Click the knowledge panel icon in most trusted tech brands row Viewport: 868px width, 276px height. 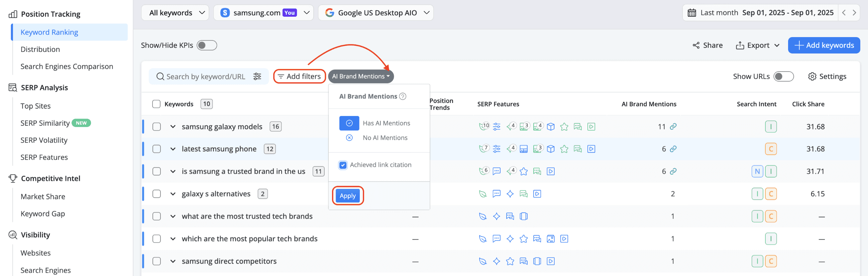point(524,216)
